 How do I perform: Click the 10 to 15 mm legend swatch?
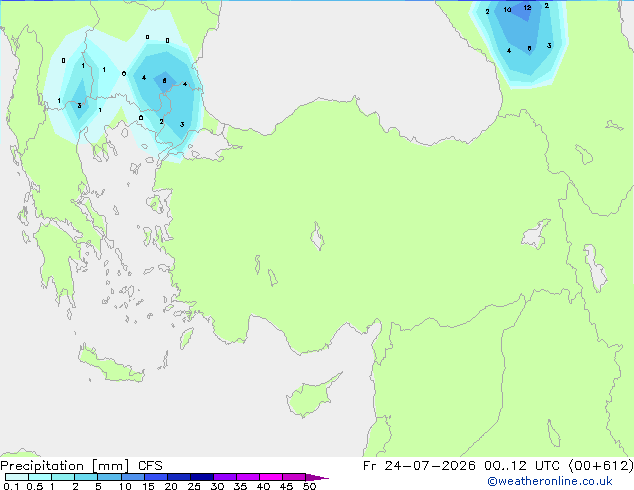click(133, 477)
